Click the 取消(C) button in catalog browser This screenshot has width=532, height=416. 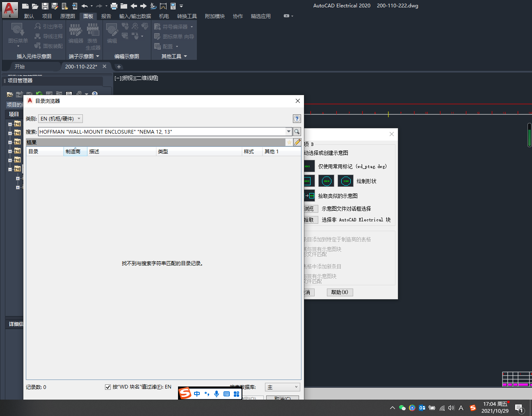coord(282,398)
